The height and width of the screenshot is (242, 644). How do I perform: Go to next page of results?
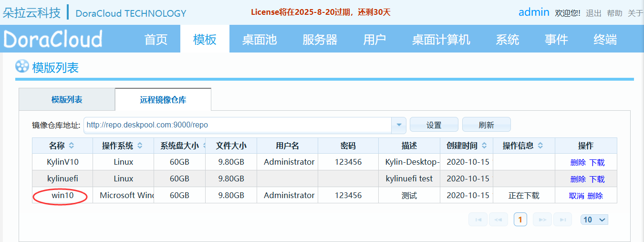542,220
